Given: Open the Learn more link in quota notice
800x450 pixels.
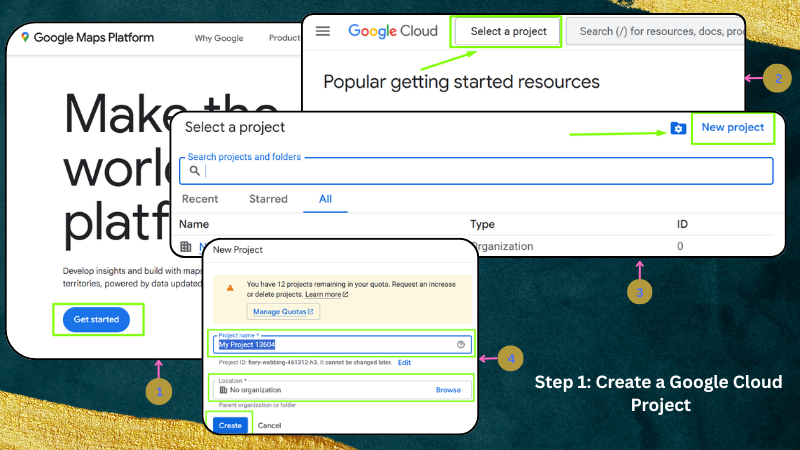Looking at the screenshot, I should point(326,294).
